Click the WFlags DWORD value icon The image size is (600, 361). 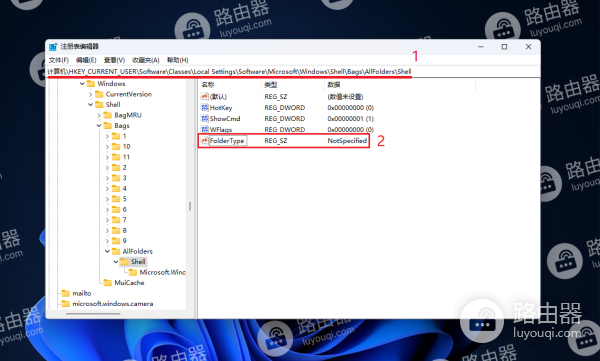coord(204,129)
